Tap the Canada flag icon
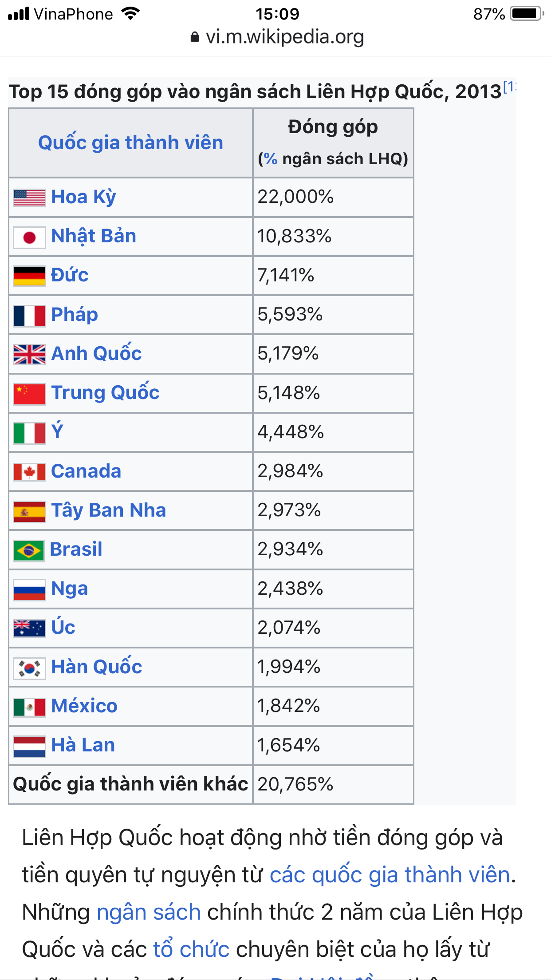This screenshot has height=980, width=551. coord(29,472)
